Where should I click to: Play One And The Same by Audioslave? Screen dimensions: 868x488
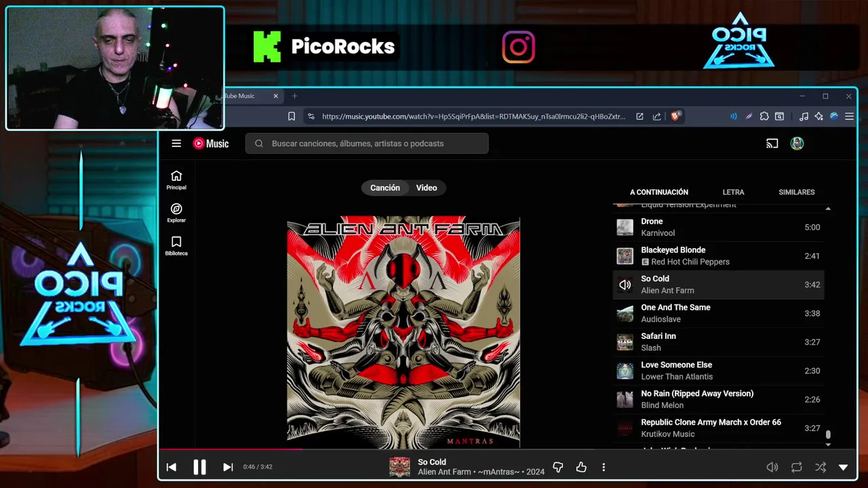[719, 313]
